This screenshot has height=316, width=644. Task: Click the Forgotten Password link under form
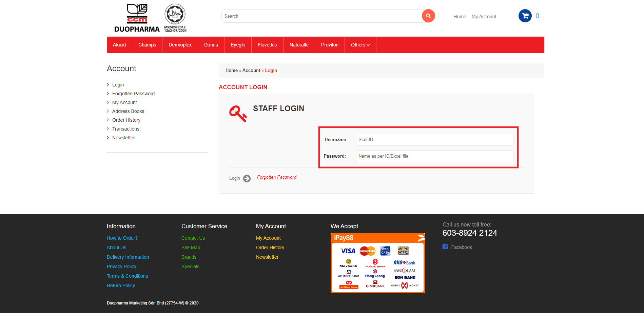(x=276, y=177)
